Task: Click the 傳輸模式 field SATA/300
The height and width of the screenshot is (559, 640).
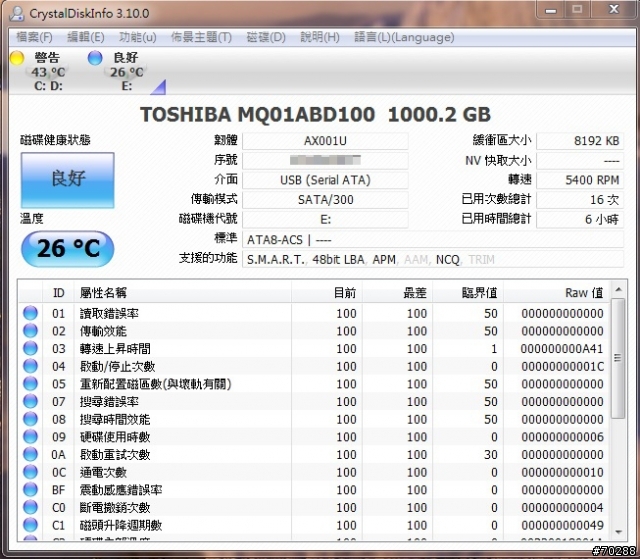Action: [x=325, y=200]
